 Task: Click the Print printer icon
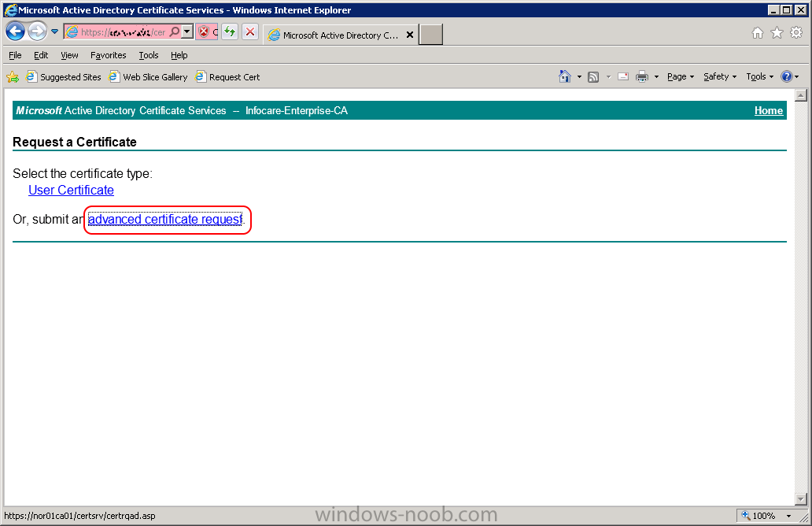641,76
